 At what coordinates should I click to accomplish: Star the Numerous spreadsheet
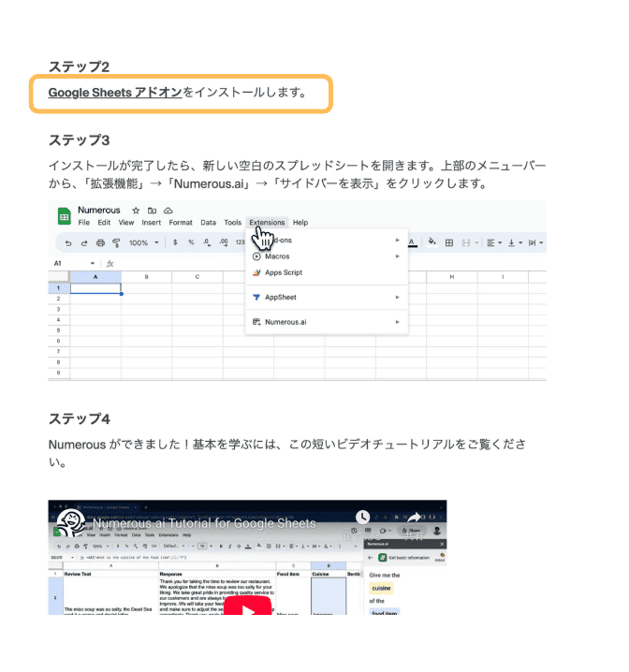136,211
